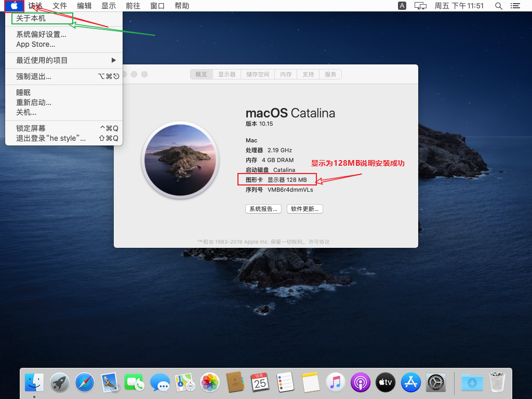Open Safari compass icon in dock
The image size is (532, 399).
coord(85,382)
